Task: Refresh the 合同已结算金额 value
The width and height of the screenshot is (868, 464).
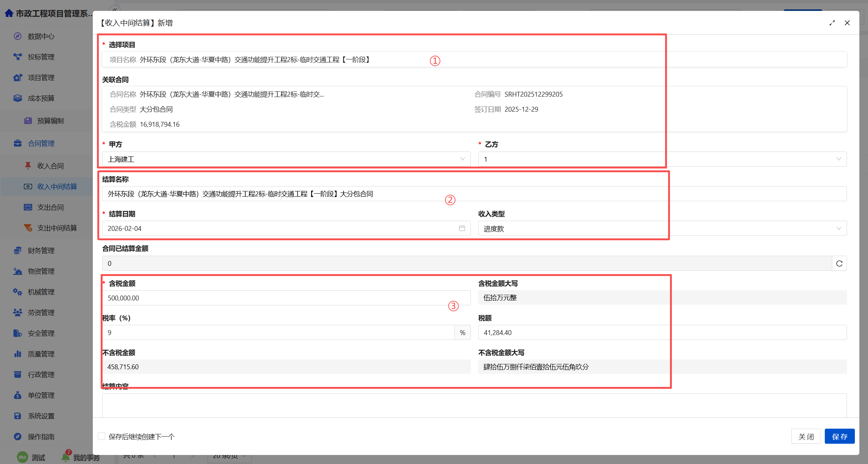Action: pos(839,263)
